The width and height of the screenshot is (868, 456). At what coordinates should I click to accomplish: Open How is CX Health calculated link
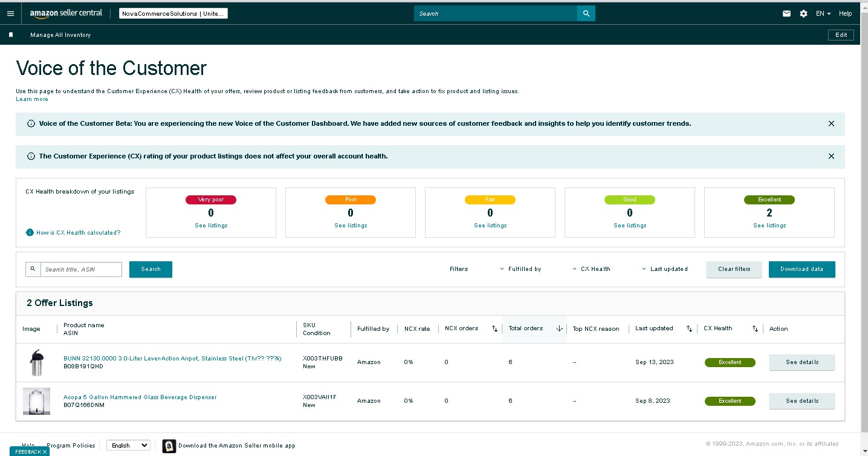click(78, 233)
